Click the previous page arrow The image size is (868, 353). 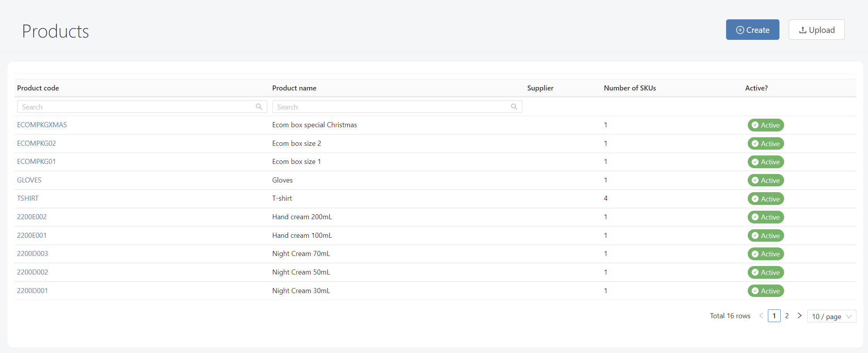(761, 315)
